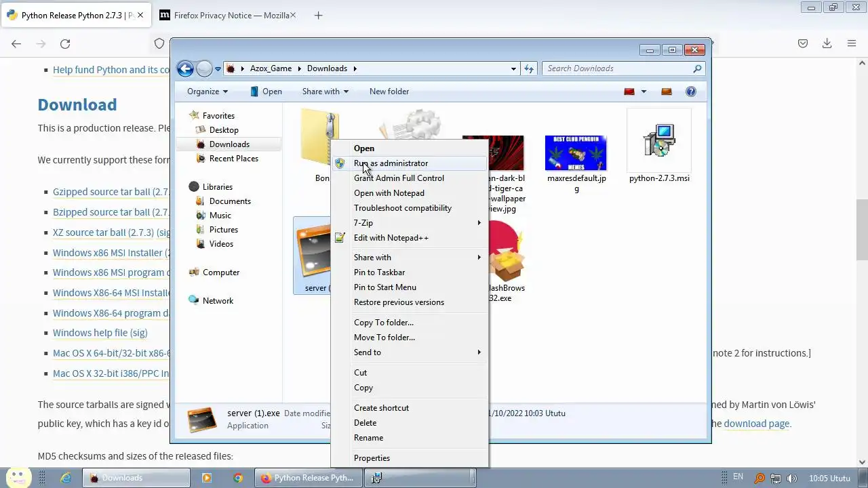Select Computer in the navigation pane

[221, 272]
